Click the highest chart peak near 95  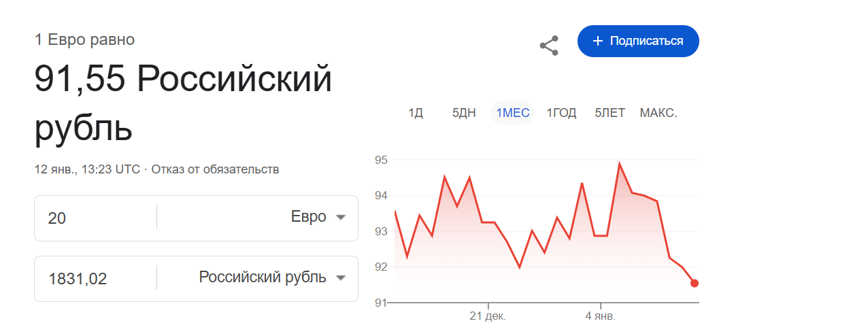(x=619, y=164)
